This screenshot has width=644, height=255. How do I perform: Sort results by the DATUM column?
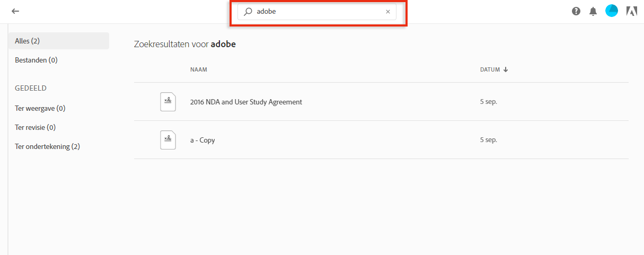pos(490,69)
